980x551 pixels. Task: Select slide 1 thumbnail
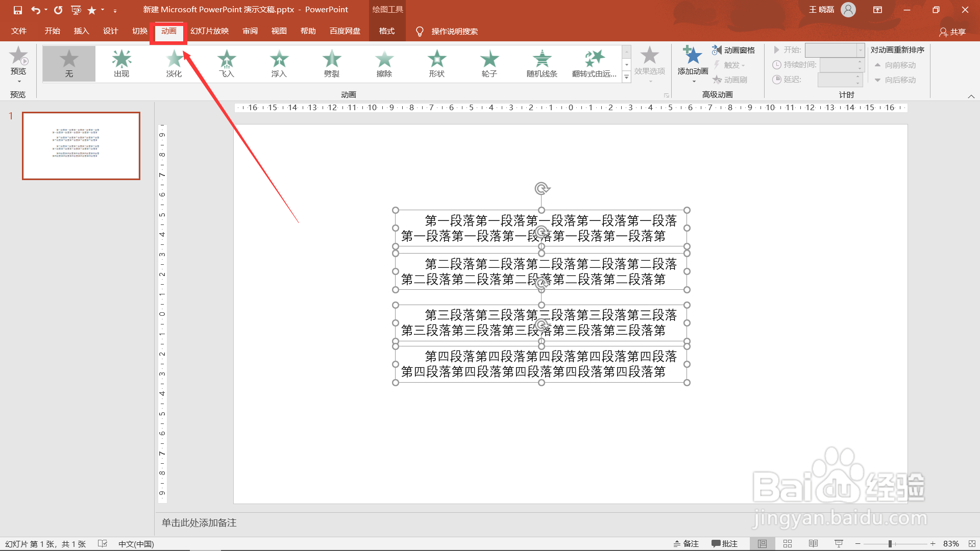(81, 146)
